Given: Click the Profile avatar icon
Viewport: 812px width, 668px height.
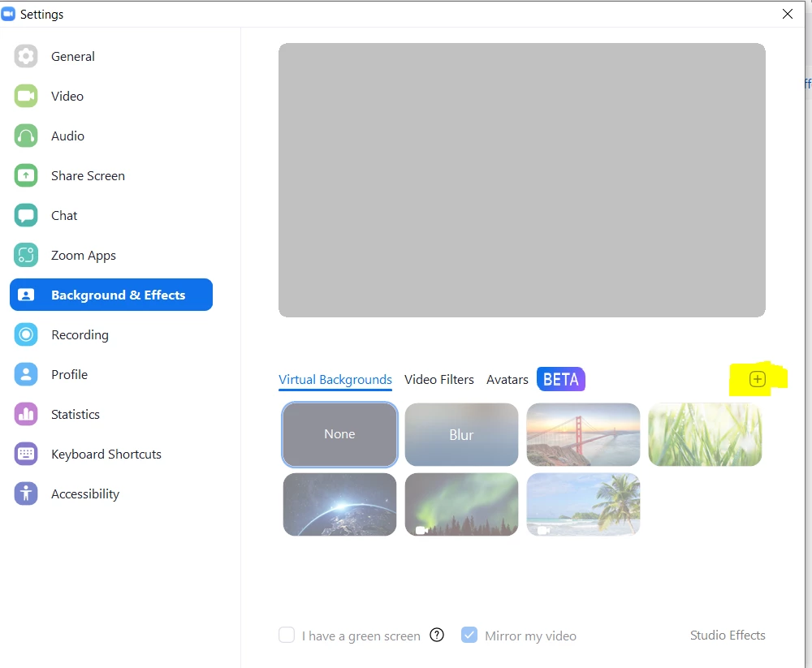Looking at the screenshot, I should (26, 375).
